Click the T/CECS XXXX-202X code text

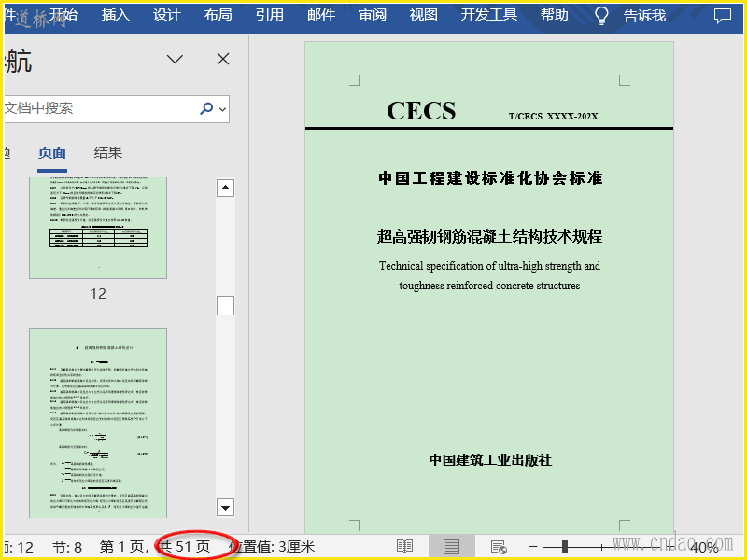[553, 116]
